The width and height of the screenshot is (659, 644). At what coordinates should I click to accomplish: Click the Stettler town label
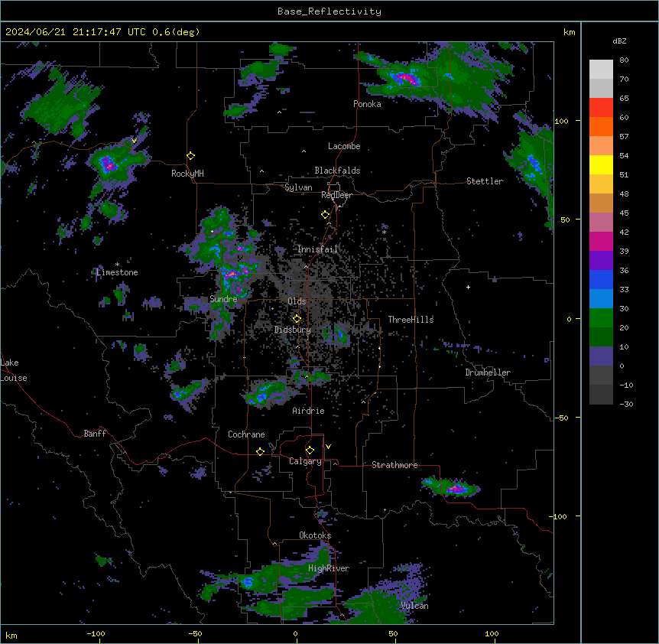pyautogui.click(x=485, y=181)
